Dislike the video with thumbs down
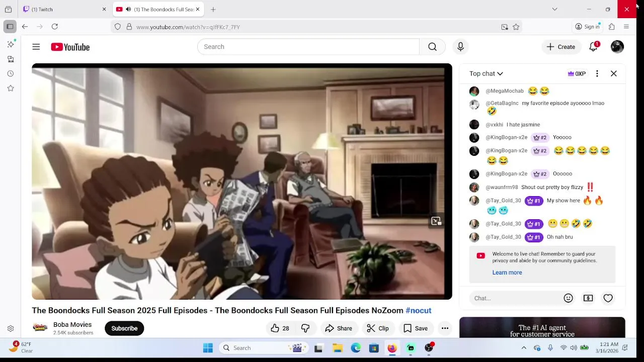Image resolution: width=644 pixels, height=362 pixels. point(305,328)
